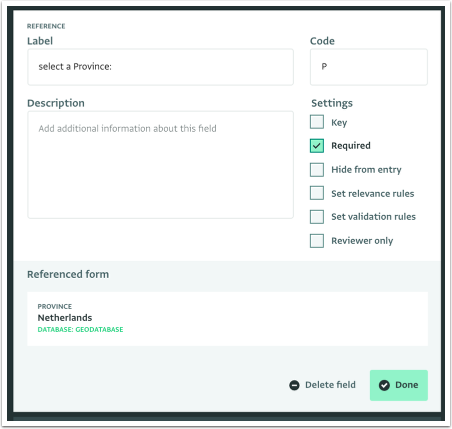Enable the Set relevance rules checkbox
Viewport: 452px width, 429px height.
317,193
